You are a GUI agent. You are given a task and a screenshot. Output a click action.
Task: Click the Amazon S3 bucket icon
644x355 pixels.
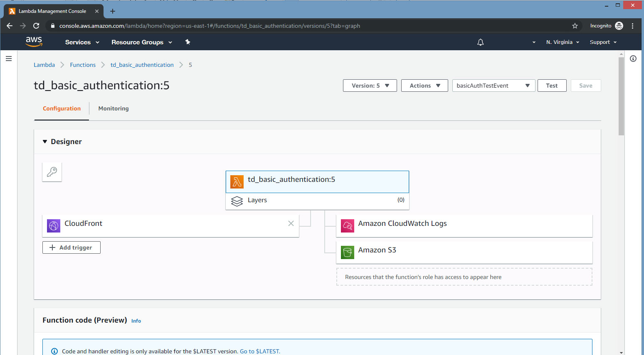(348, 252)
